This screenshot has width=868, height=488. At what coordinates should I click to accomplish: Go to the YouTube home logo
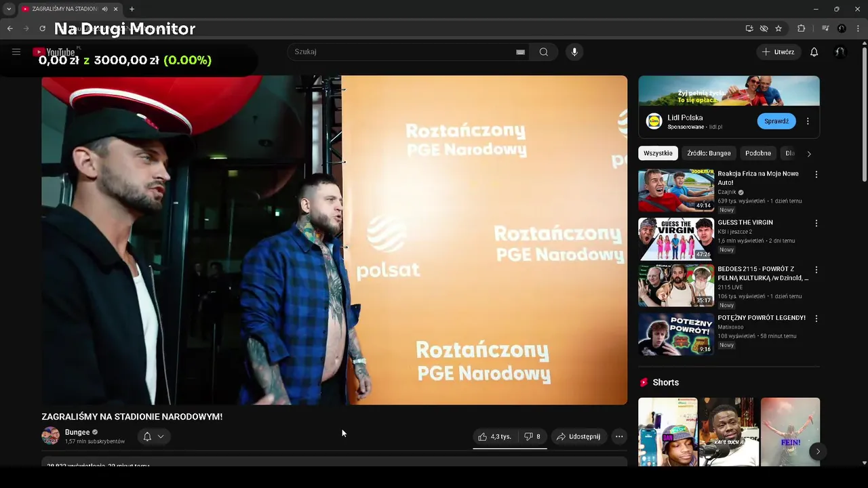coord(54,52)
